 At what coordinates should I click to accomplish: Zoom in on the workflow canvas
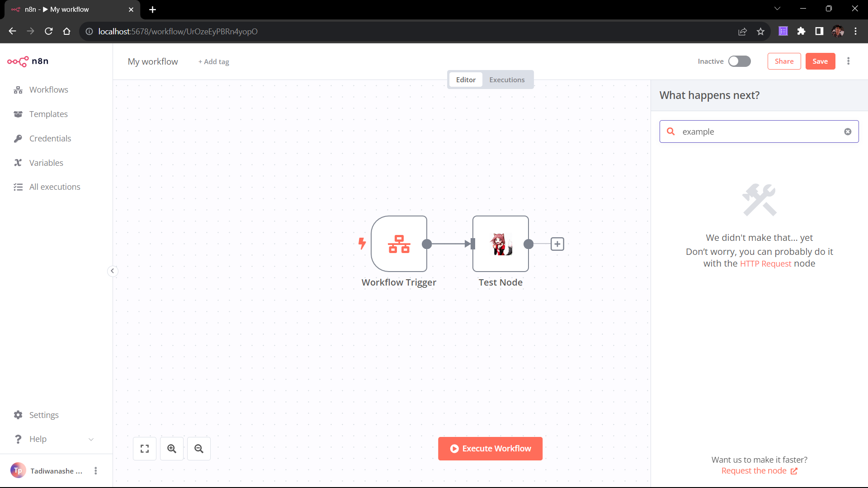pos(172,449)
